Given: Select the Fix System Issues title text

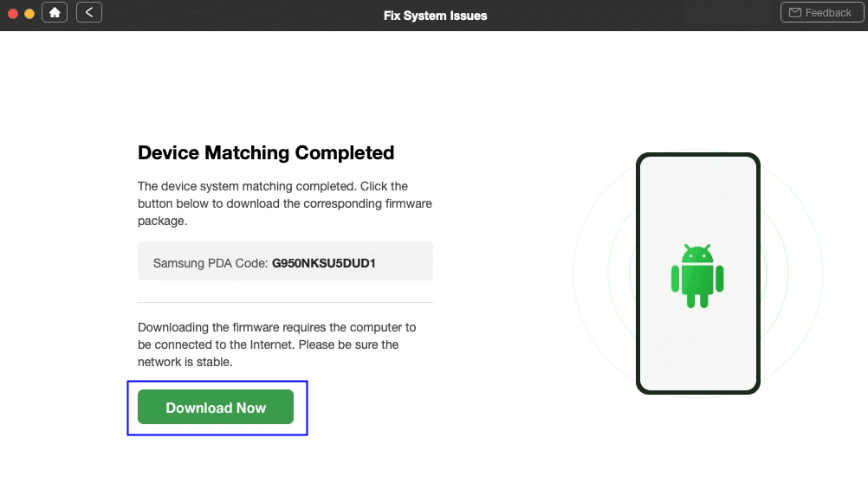Looking at the screenshot, I should point(435,15).
